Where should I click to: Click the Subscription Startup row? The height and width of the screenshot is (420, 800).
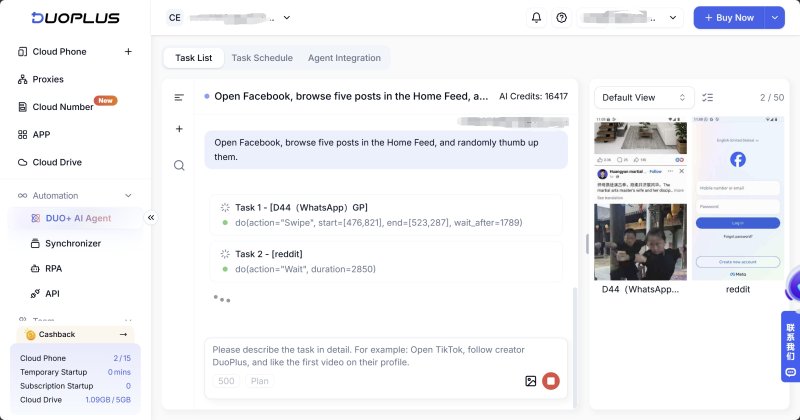pyautogui.click(x=75, y=386)
